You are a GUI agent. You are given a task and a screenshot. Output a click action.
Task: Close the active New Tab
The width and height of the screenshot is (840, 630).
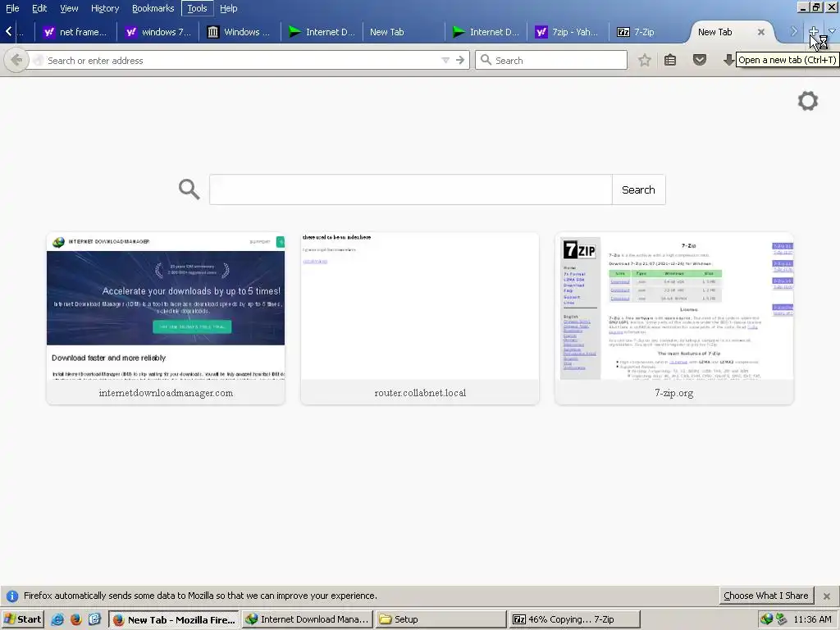(x=760, y=32)
